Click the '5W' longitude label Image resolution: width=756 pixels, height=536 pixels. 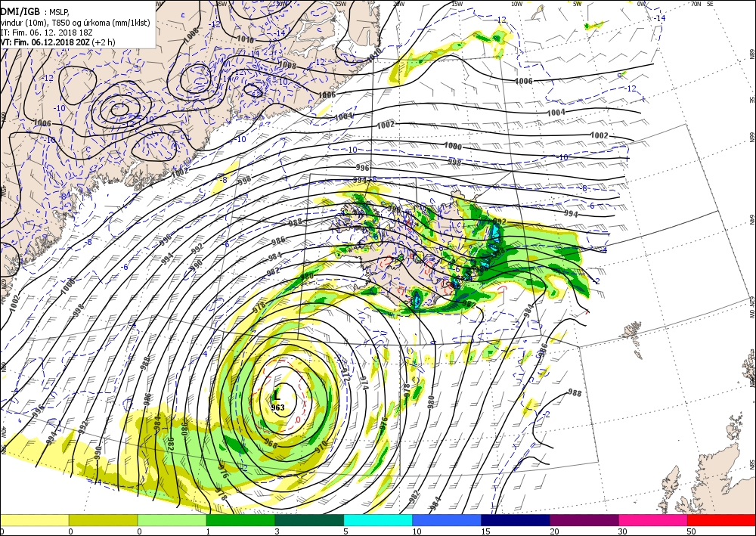coord(577,4)
